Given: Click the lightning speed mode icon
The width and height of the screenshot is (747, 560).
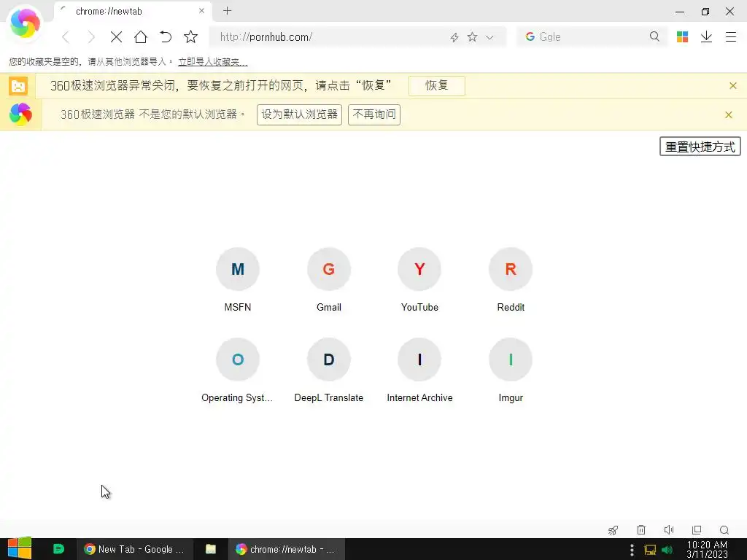Looking at the screenshot, I should click(454, 37).
